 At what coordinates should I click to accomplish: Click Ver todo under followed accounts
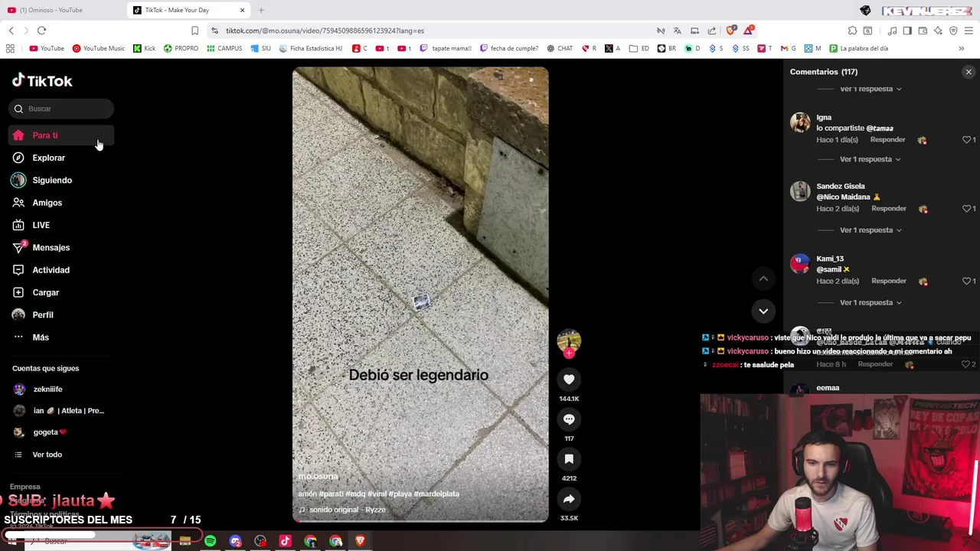tap(47, 455)
